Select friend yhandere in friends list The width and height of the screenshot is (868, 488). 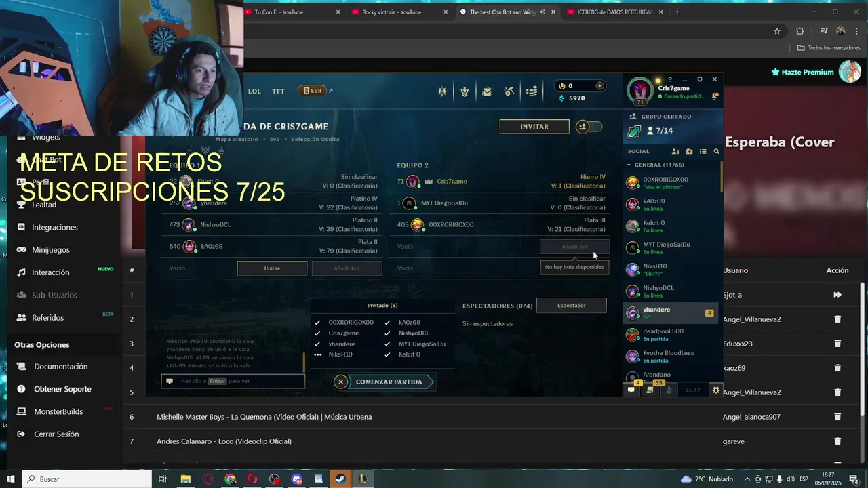click(x=670, y=312)
